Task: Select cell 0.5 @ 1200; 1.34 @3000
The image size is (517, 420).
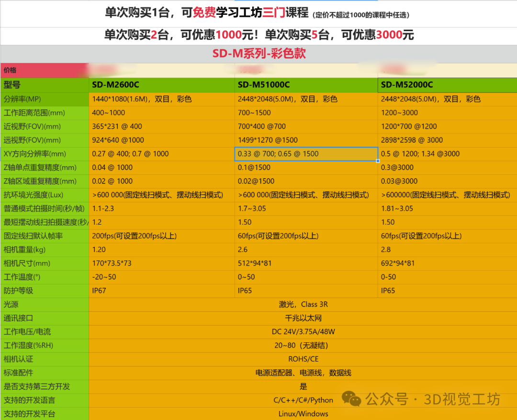Action: coord(448,154)
